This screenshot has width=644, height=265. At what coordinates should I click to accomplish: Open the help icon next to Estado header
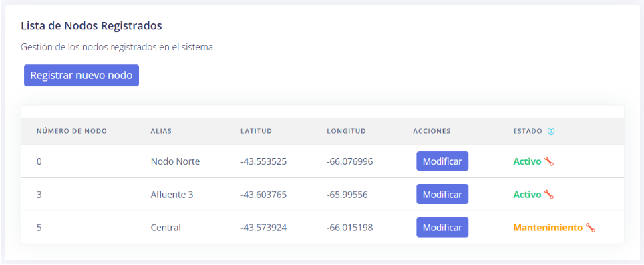(x=551, y=131)
